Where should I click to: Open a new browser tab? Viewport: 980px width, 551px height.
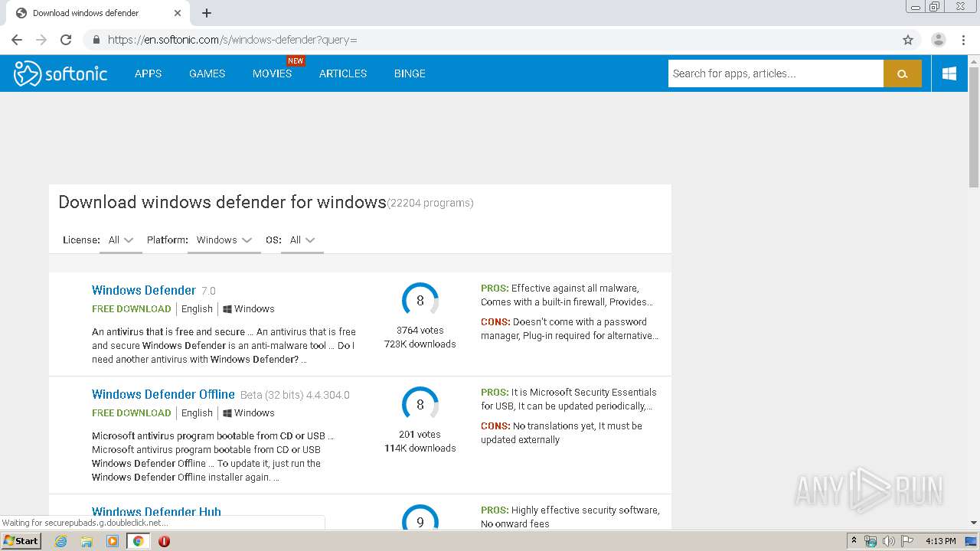(207, 13)
